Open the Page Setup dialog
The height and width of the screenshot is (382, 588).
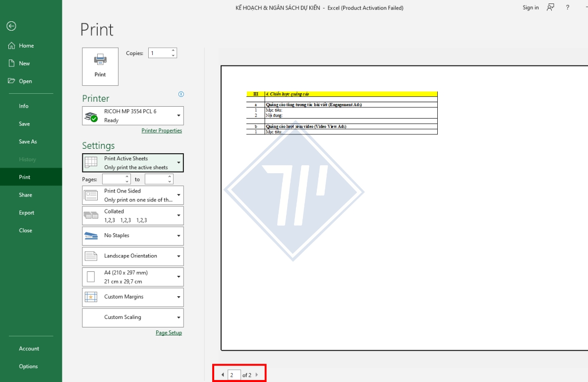pos(169,332)
